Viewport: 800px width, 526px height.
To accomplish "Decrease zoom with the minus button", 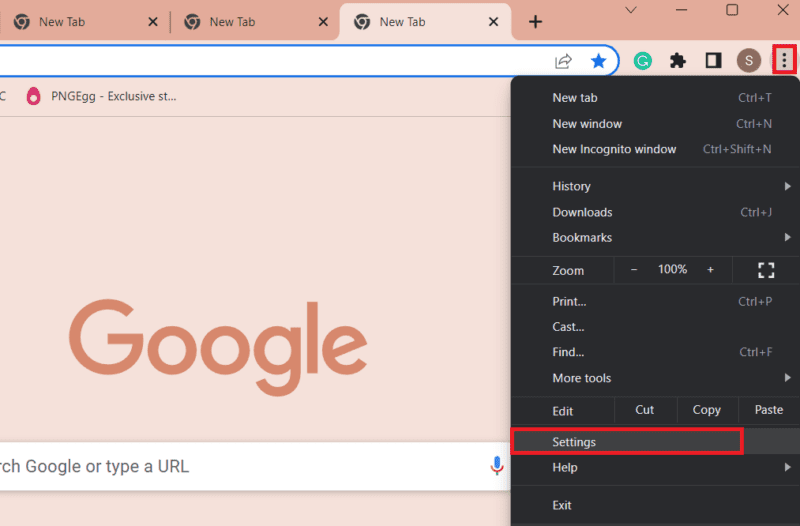I will [x=634, y=270].
